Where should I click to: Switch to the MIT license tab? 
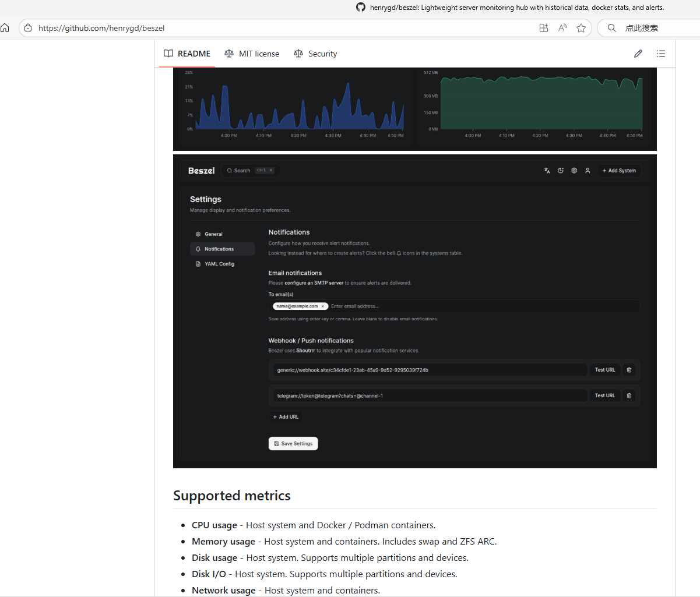click(252, 54)
